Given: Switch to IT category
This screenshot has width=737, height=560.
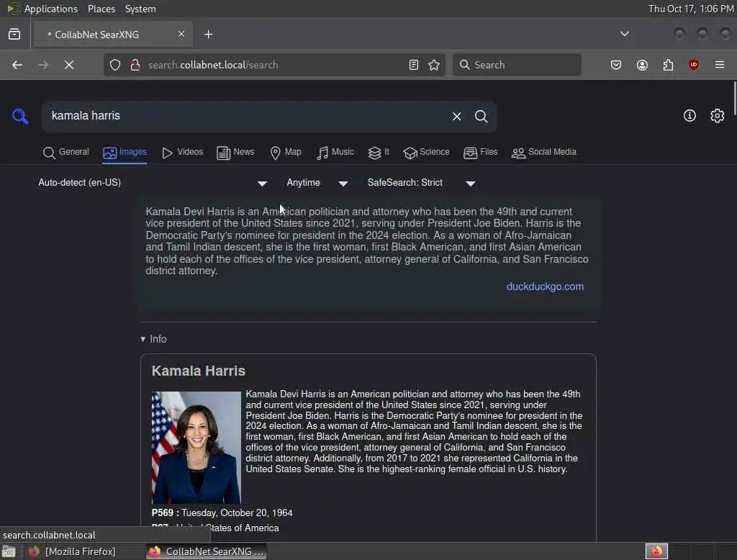Looking at the screenshot, I should click(379, 153).
